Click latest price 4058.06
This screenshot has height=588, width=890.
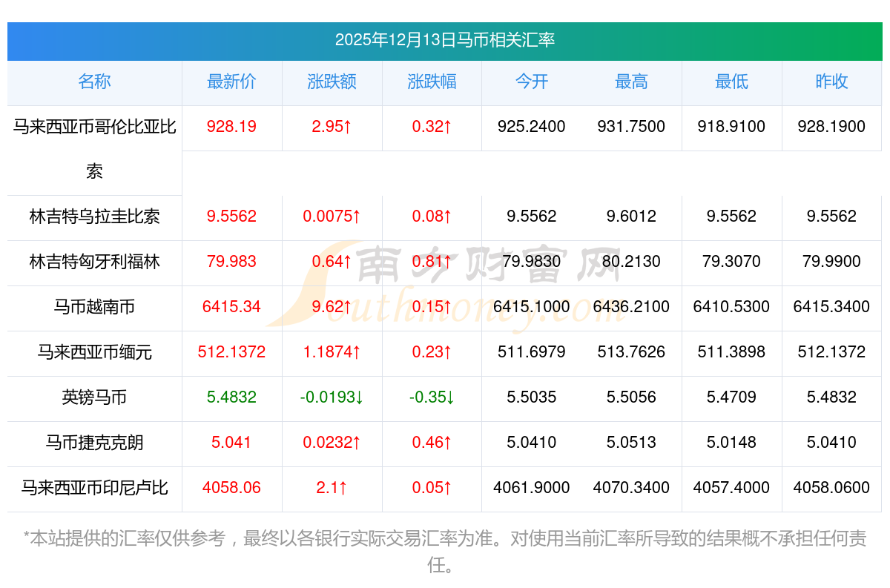click(231, 488)
